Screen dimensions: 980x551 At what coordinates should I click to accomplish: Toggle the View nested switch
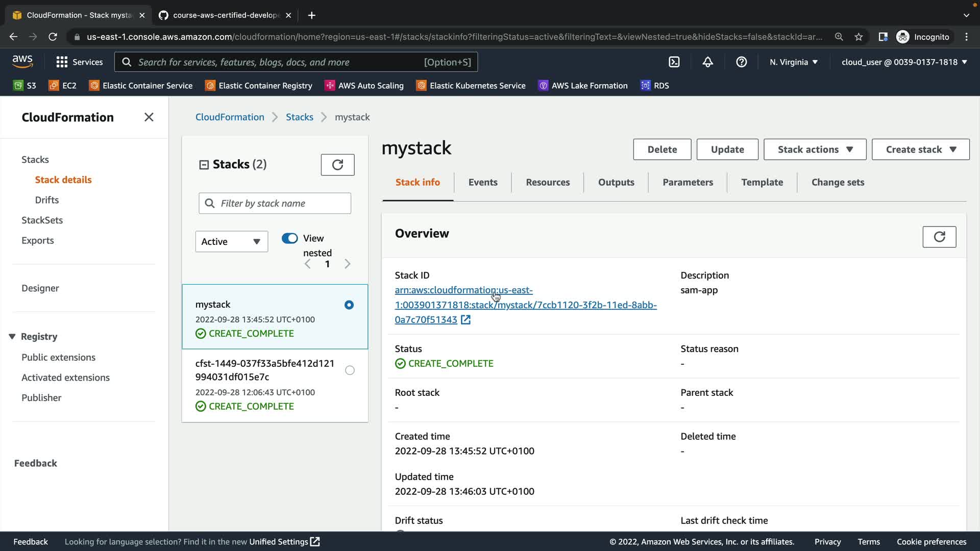289,238
